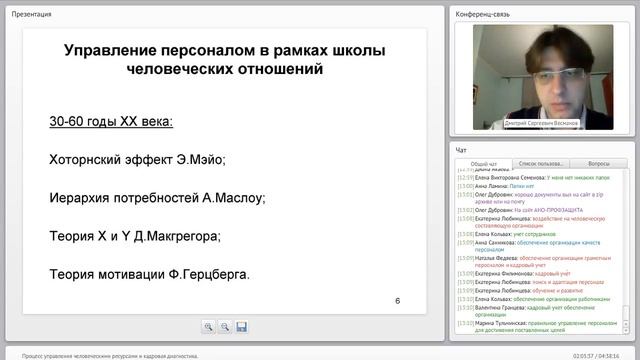Image resolution: width=640 pixels, height=360 pixels.
Task: Select the line Теория мотивации Ф.Герцберга
Action: coord(149,274)
